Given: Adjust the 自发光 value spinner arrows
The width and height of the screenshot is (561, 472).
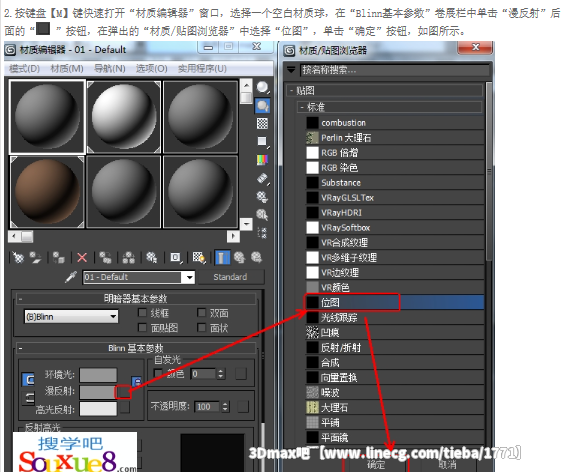Looking at the screenshot, I should tap(221, 374).
